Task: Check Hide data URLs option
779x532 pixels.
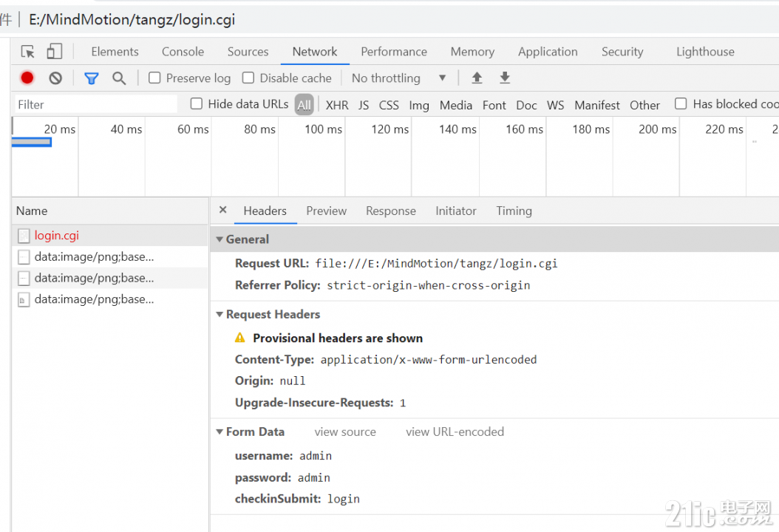Action: point(197,103)
